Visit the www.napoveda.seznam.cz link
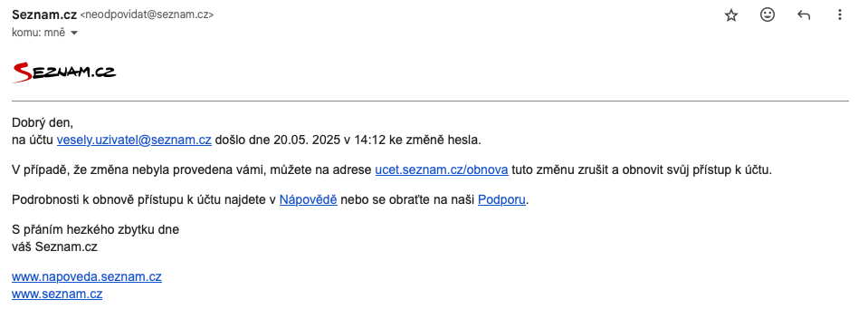 (87, 277)
